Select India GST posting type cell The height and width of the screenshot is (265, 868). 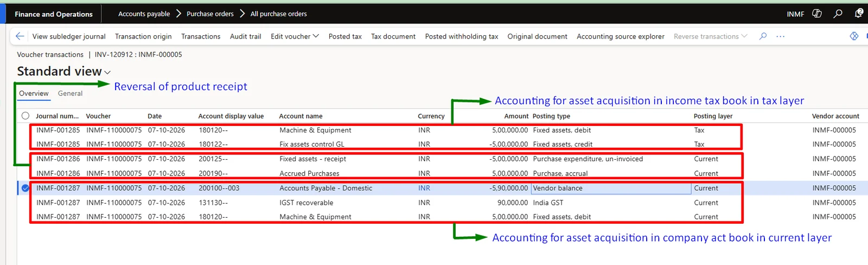tap(548, 203)
